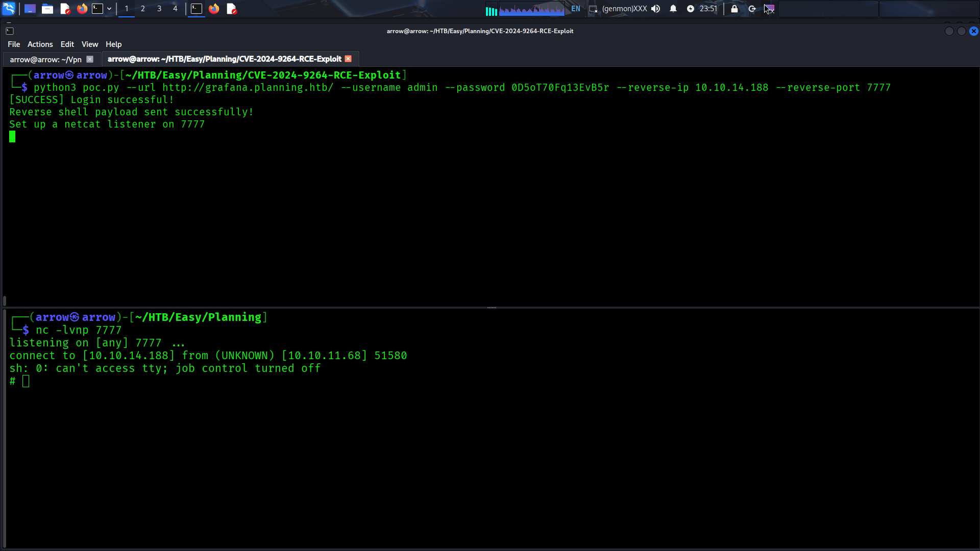Open the notifications bell

tap(673, 9)
